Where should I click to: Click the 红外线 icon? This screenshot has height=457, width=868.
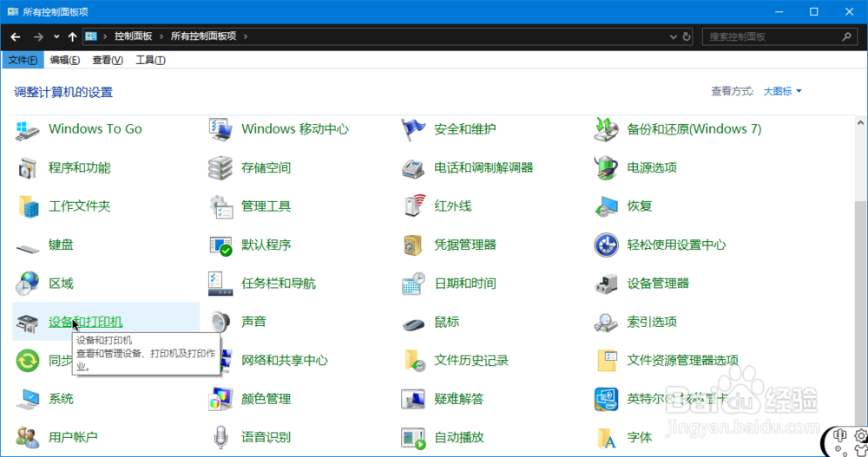413,206
